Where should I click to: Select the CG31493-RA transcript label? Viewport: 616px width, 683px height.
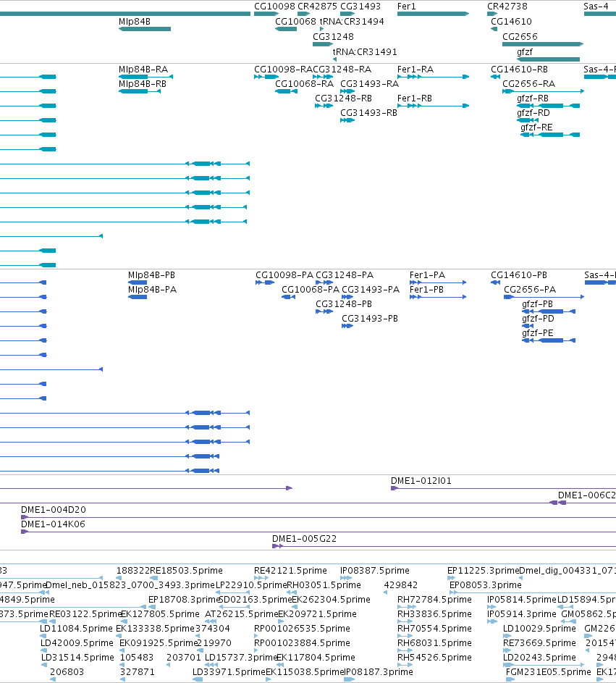click(369, 83)
